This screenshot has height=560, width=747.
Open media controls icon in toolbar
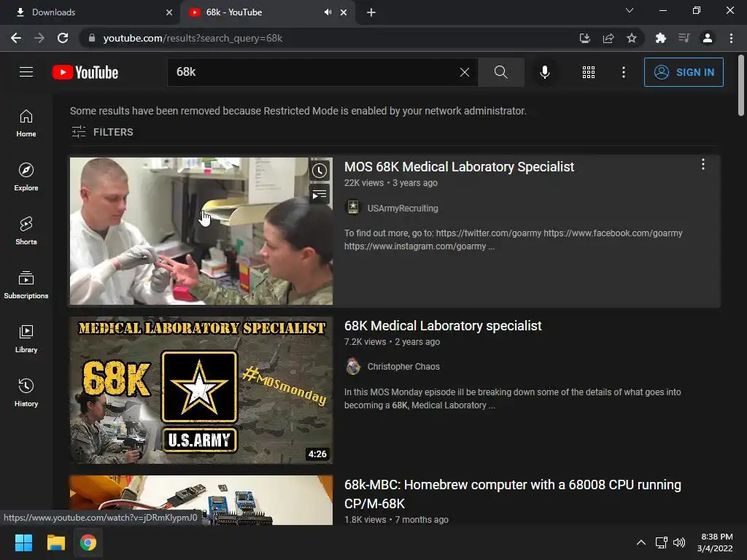point(684,38)
